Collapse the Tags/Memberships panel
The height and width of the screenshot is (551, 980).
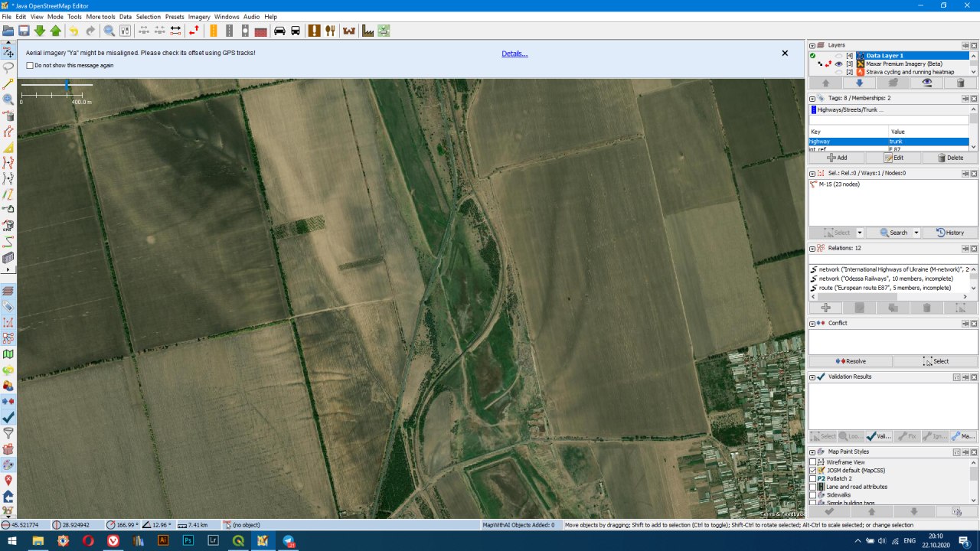click(x=812, y=98)
